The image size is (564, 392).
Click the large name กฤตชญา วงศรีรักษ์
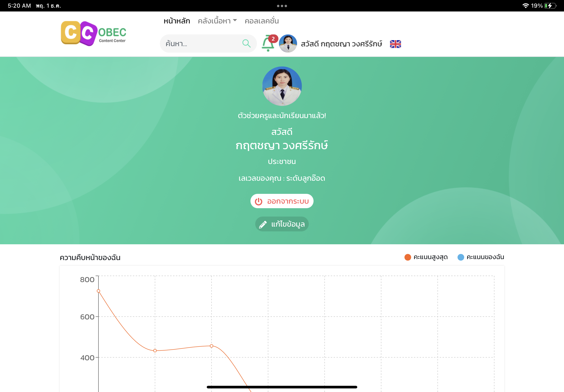tap(282, 145)
